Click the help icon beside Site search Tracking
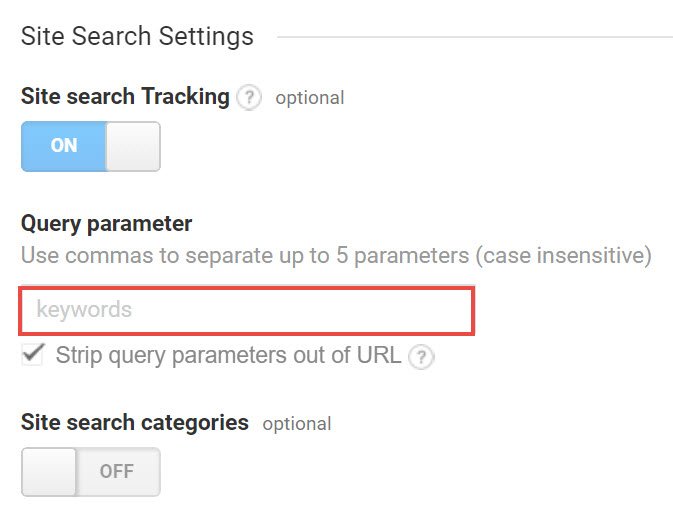The image size is (673, 513). pyautogui.click(x=251, y=98)
